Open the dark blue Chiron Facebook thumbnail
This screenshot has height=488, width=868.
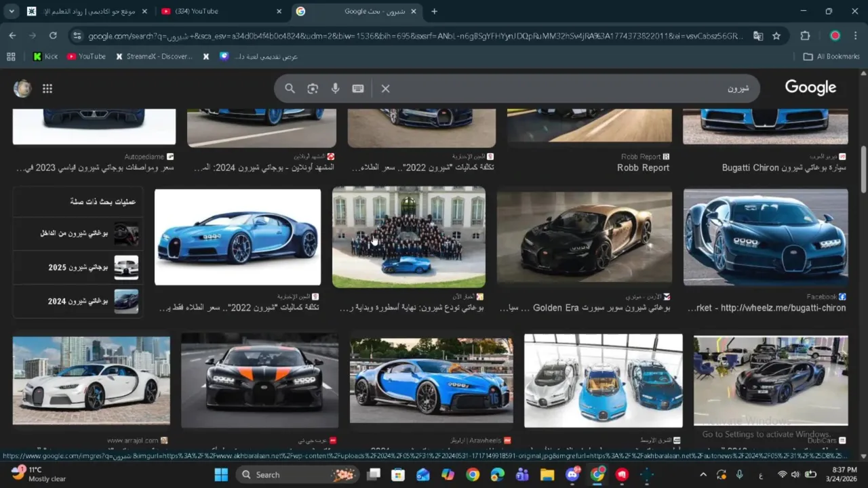coord(766,237)
